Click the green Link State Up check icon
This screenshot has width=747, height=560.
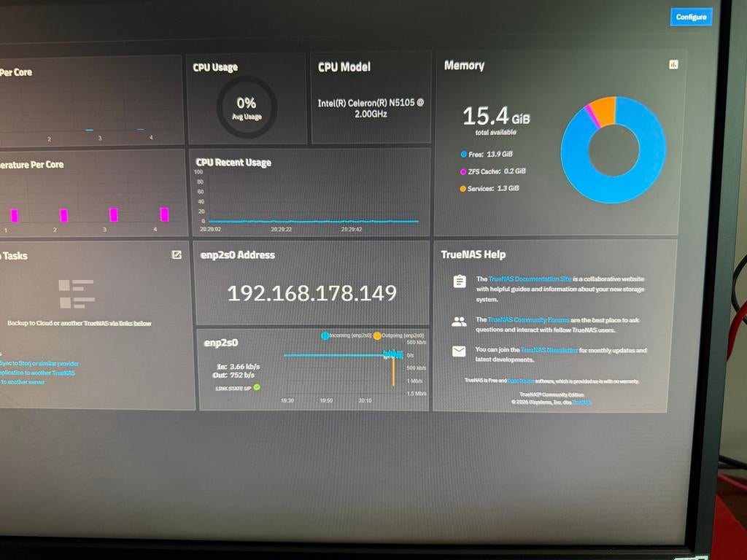(257, 387)
